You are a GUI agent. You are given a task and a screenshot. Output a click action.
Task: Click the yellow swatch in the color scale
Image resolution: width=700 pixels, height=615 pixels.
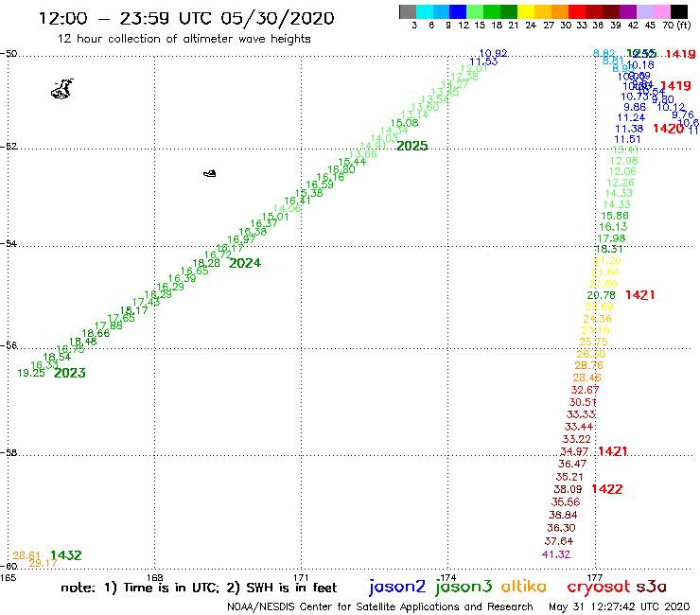(x=526, y=11)
